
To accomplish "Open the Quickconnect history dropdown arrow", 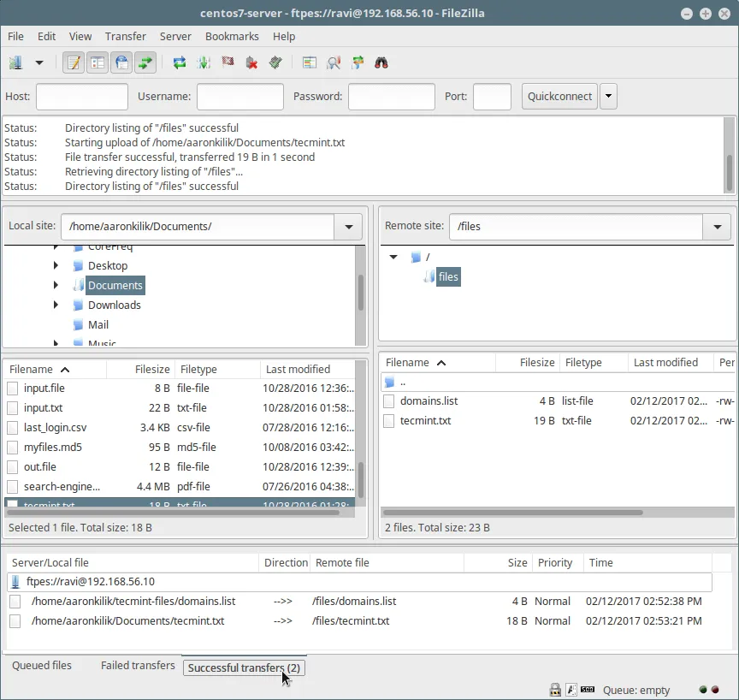I will coord(608,97).
